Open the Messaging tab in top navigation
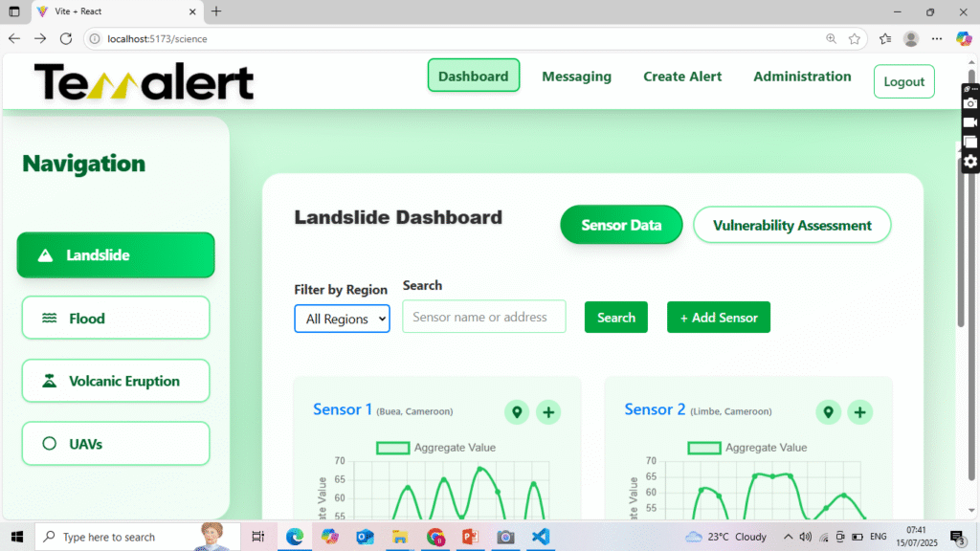Image resolution: width=980 pixels, height=551 pixels. [576, 77]
